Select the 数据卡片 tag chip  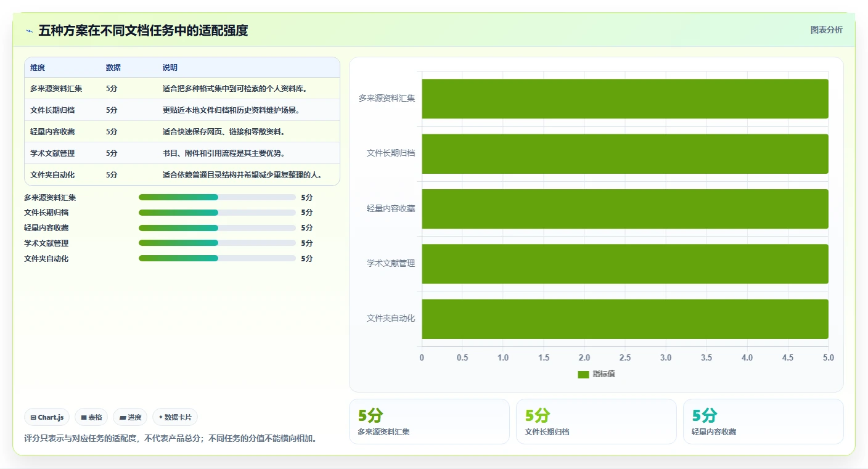[175, 417]
